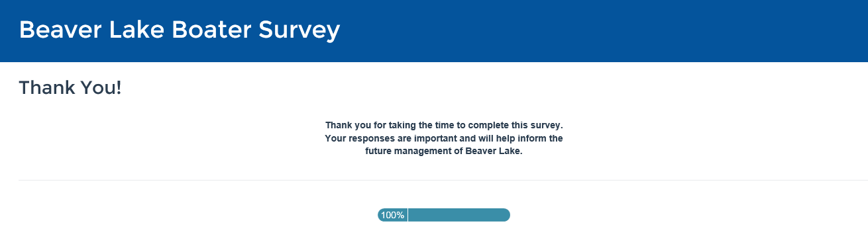This screenshot has height=248, width=868.
Task: Click the middle of the survey progress bar
Action: point(444,215)
